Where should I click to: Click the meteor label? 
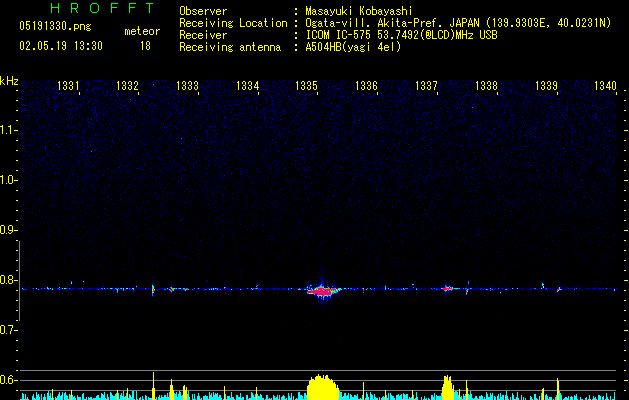click(x=142, y=31)
